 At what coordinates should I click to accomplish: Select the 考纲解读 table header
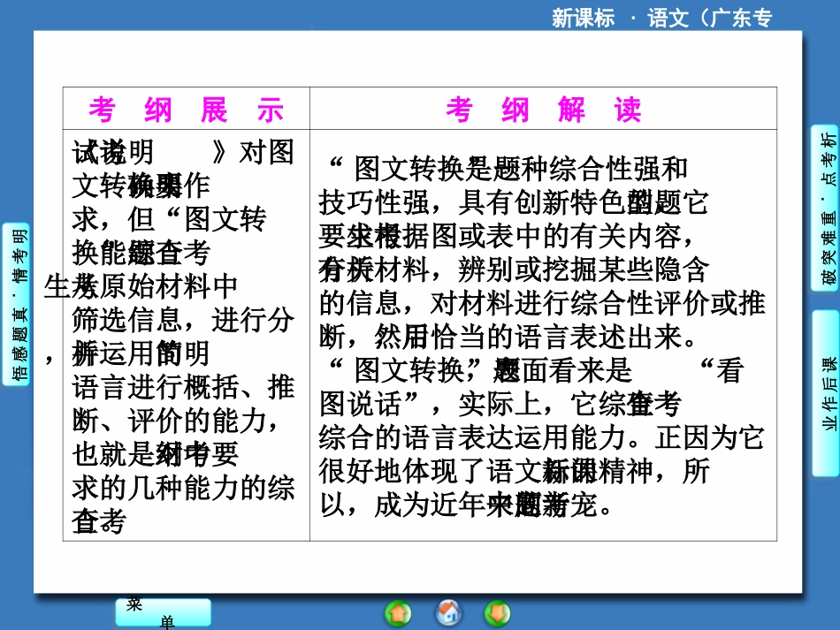point(543,110)
